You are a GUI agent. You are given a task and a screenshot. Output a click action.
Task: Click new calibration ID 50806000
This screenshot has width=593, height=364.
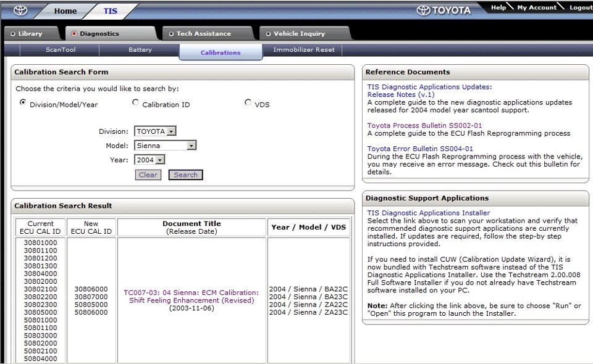pos(91,312)
